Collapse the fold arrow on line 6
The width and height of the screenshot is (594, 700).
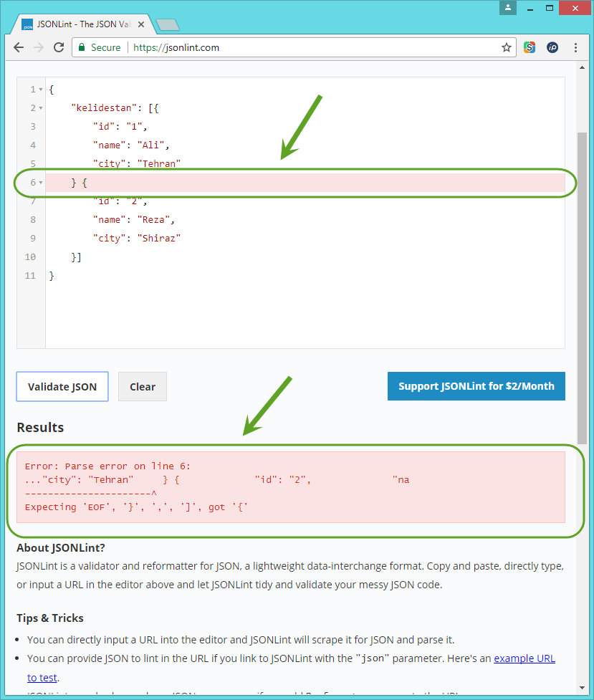pos(41,183)
